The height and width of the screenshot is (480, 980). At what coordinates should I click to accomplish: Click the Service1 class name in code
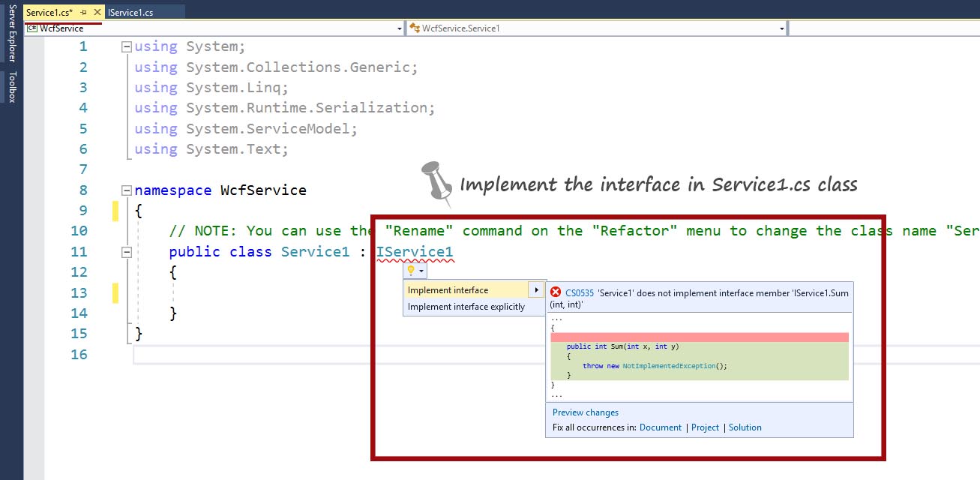[x=315, y=252]
